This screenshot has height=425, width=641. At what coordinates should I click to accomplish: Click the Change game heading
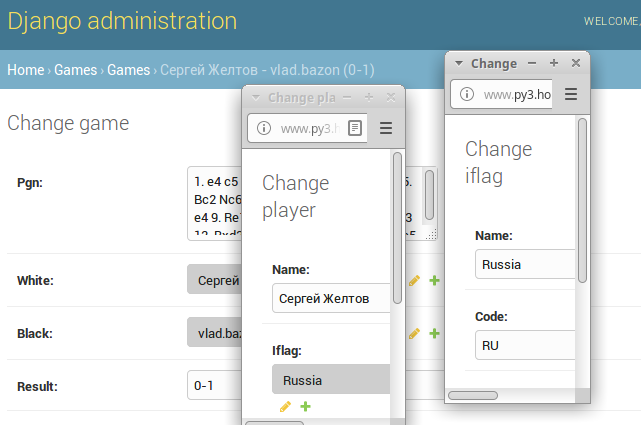click(x=68, y=123)
